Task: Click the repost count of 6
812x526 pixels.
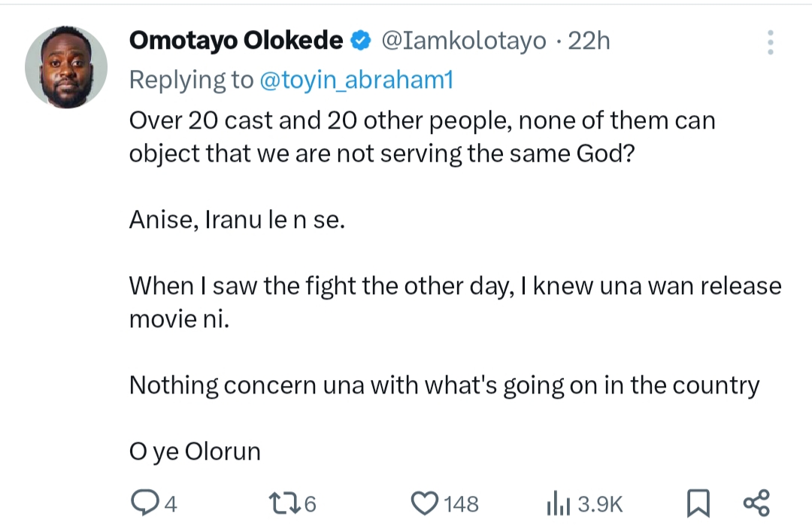Action: coord(310,503)
